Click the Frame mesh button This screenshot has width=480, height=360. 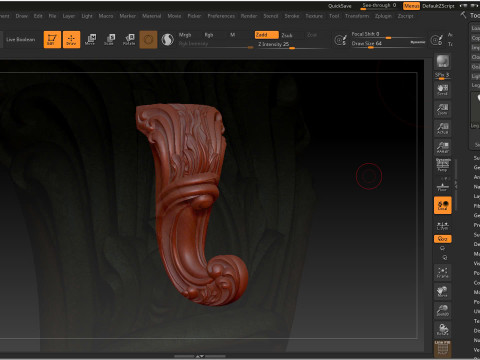pos(443,272)
